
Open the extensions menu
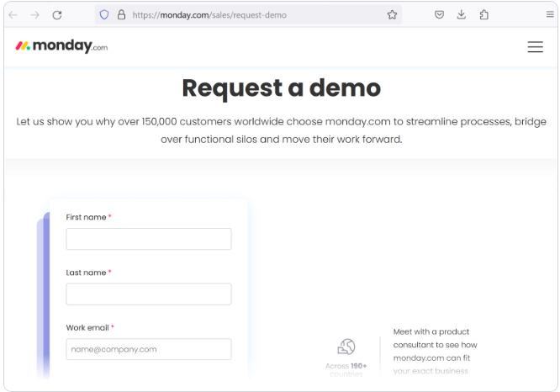click(x=483, y=14)
